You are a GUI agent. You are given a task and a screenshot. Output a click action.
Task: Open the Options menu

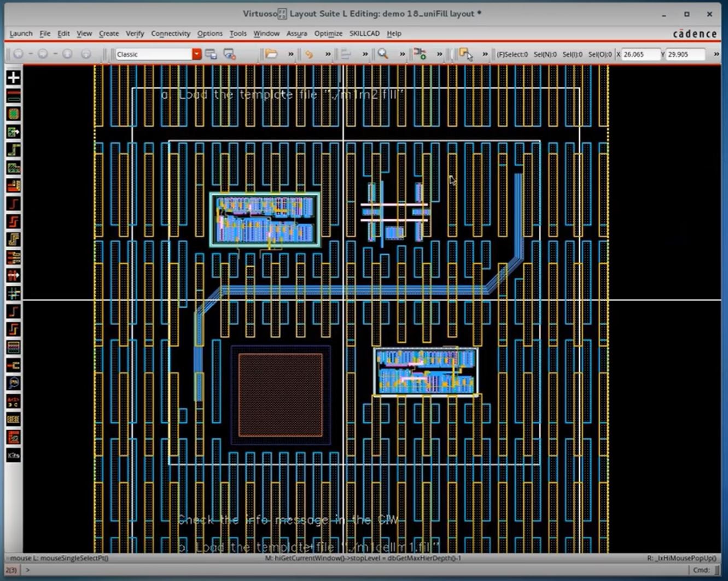[210, 33]
